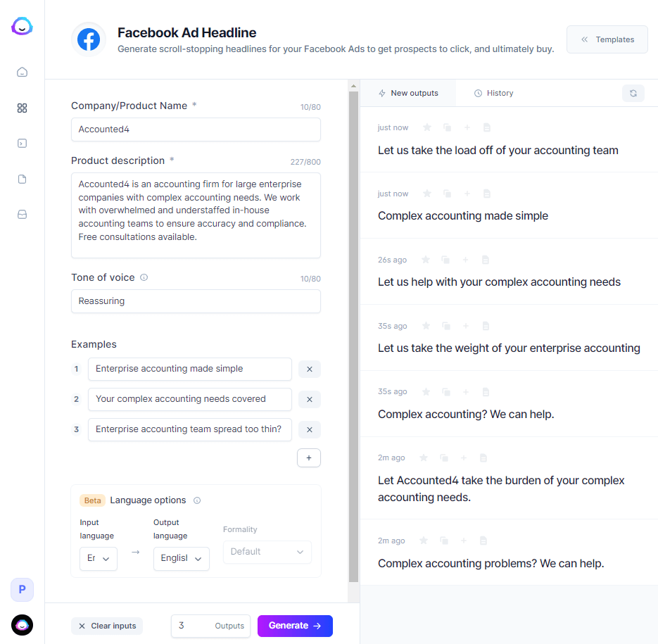The height and width of the screenshot is (644, 658).
Task: Click the document icon on the "weight of your enterprise accounting" output
Action: [x=486, y=326]
